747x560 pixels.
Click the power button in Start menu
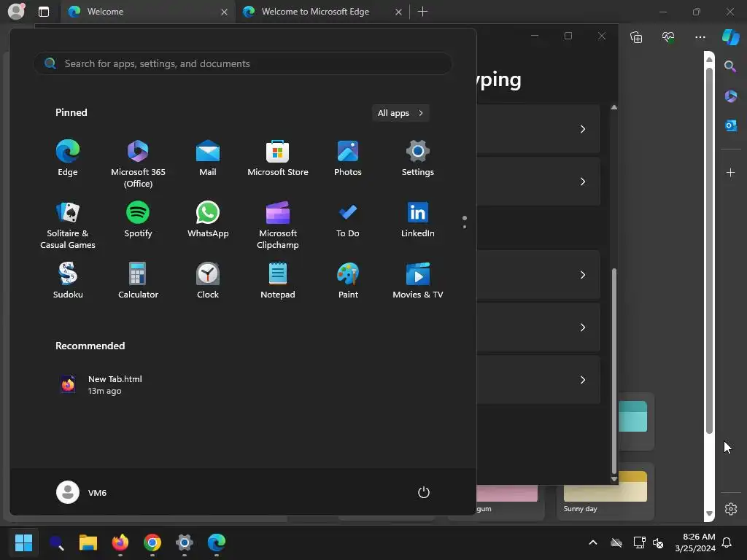click(424, 492)
